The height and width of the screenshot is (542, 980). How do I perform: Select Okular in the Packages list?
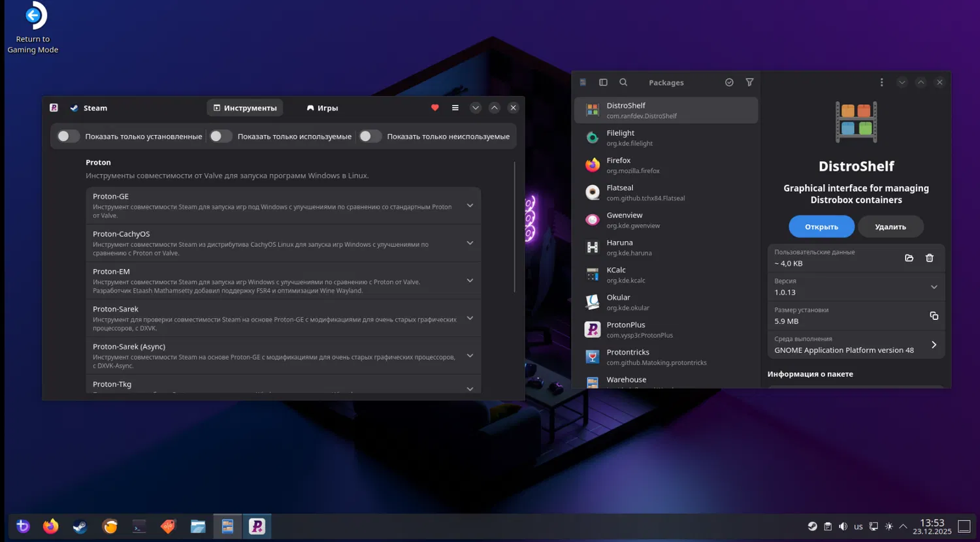tap(666, 302)
